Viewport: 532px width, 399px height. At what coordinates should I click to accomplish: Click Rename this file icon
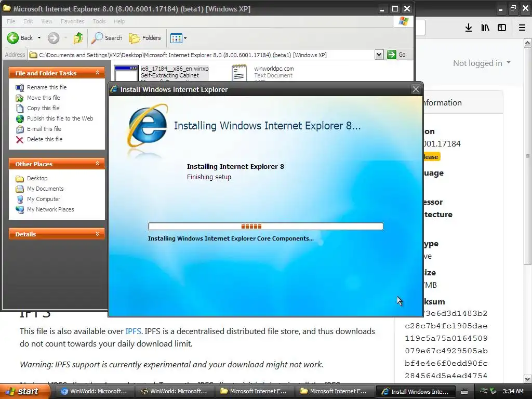coord(20,87)
